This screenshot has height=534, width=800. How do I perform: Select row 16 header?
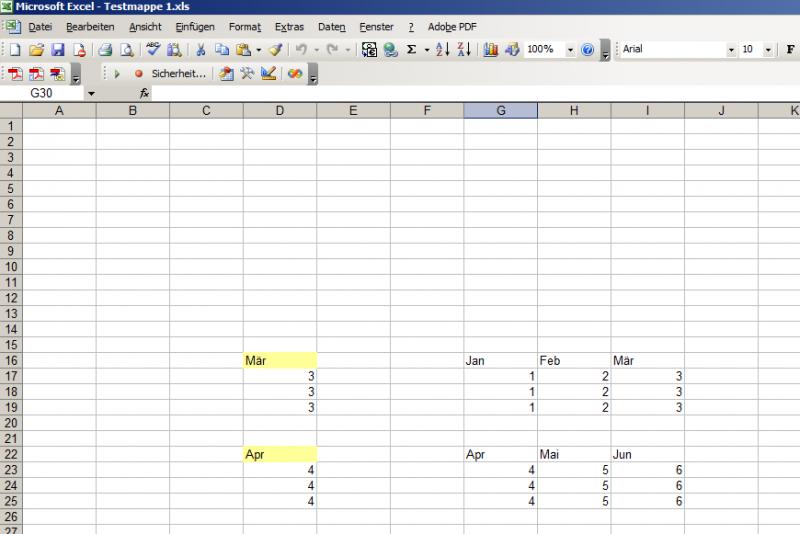(x=11, y=361)
